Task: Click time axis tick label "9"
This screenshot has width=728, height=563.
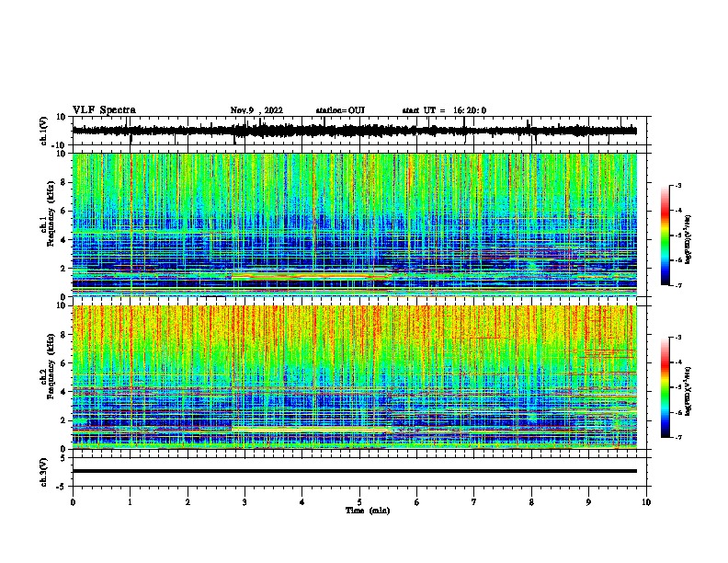Action: 588,501
